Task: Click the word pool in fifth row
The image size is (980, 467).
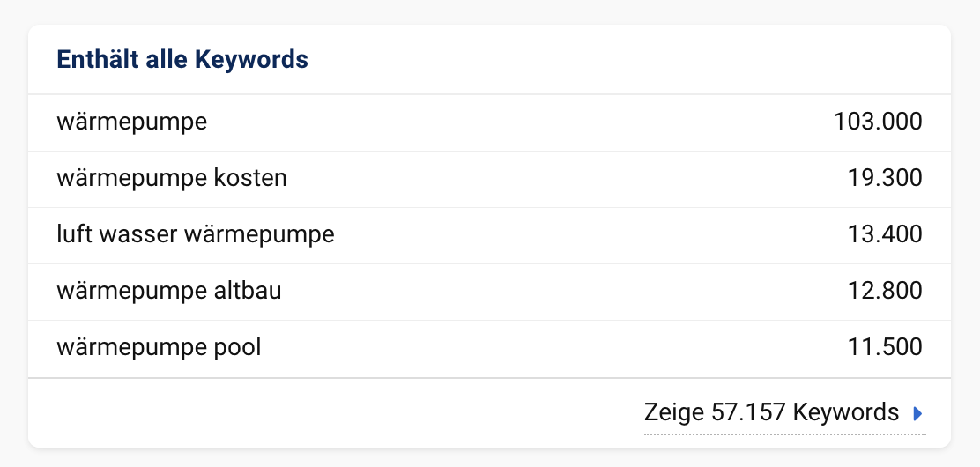Action: (237, 347)
